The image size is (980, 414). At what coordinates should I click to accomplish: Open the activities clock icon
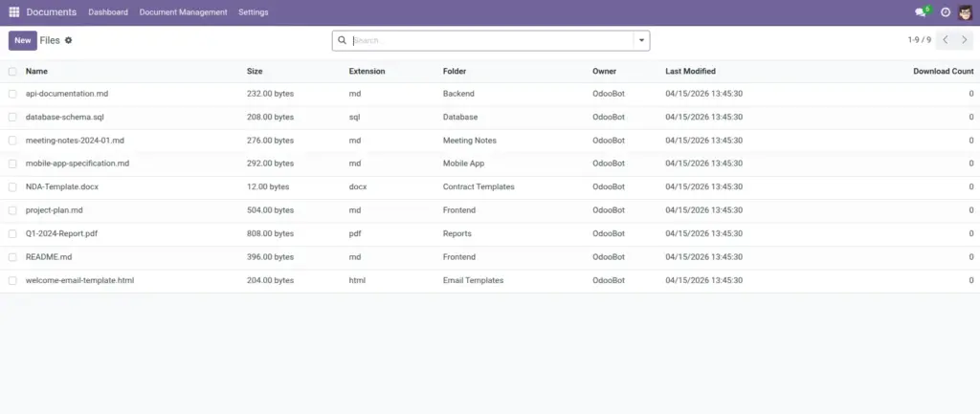click(x=946, y=12)
